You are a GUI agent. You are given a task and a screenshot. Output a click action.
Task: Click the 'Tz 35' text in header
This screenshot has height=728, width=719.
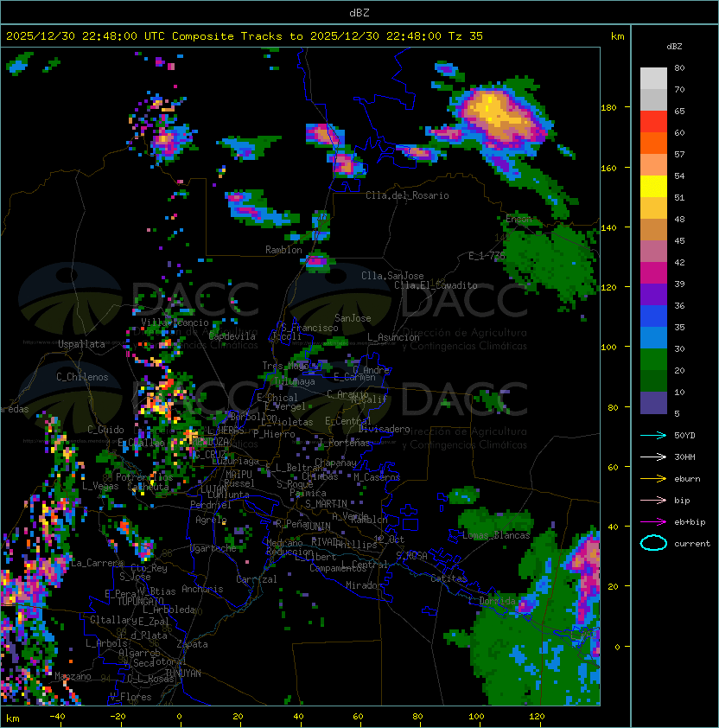[465, 36]
